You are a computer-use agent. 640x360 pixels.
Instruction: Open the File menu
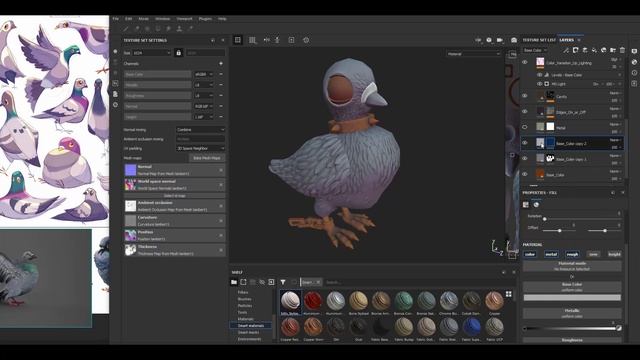click(116, 19)
